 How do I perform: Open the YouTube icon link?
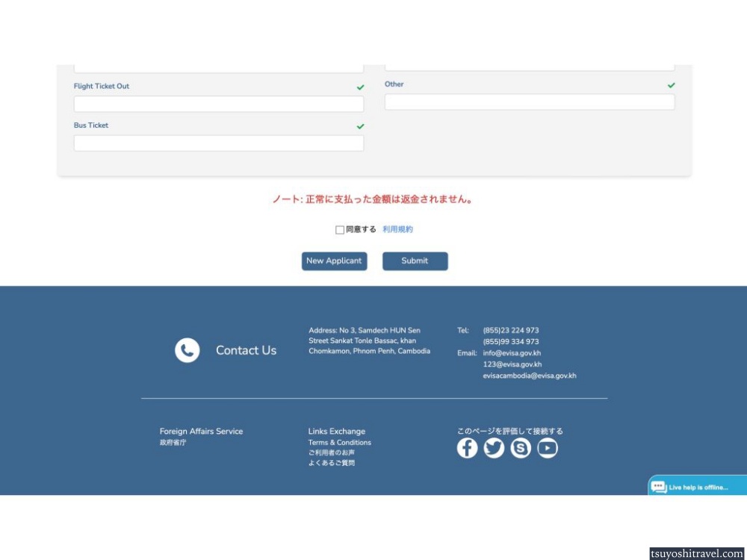pos(548,448)
